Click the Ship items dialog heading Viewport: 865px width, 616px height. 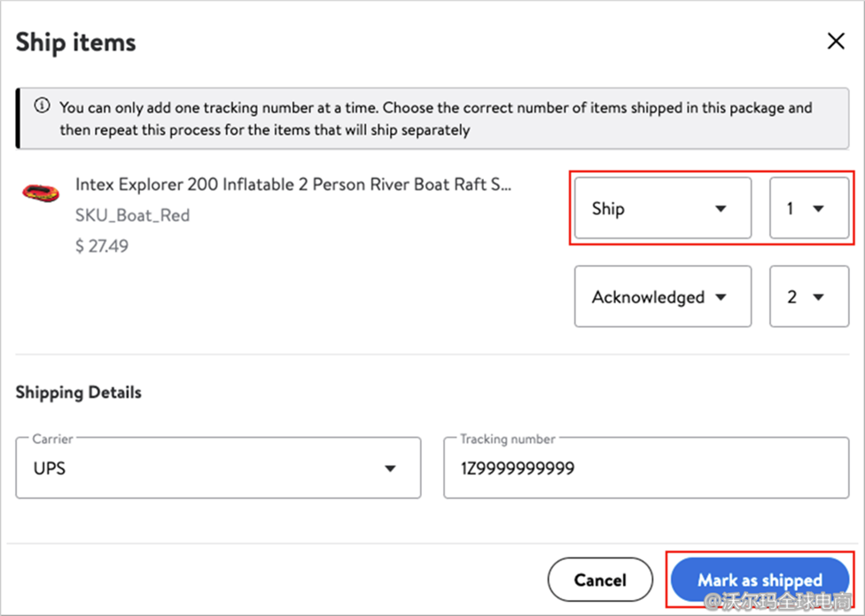click(x=76, y=42)
